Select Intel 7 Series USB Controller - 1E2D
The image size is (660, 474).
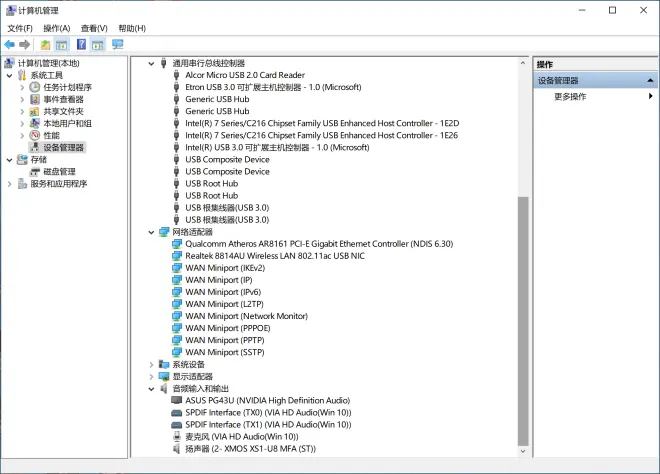(322, 123)
